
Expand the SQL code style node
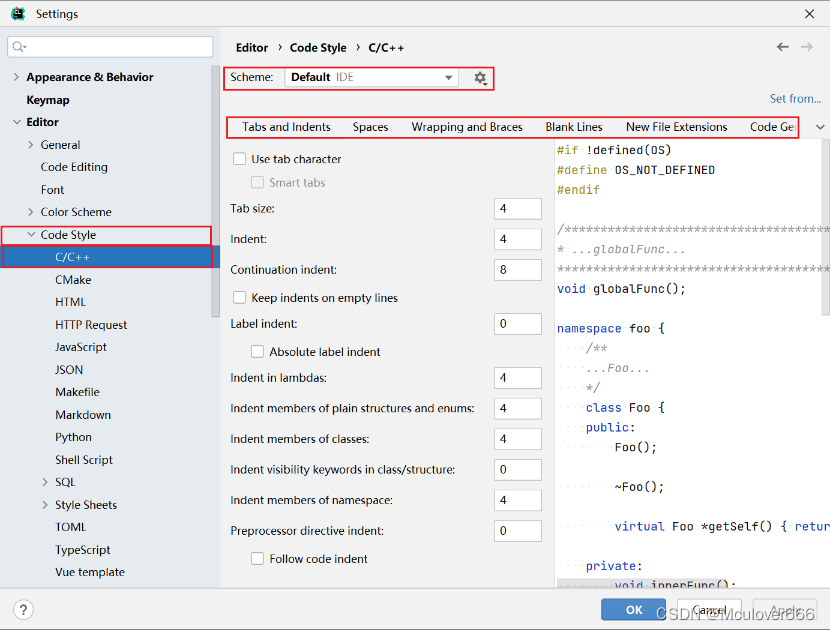click(x=45, y=482)
